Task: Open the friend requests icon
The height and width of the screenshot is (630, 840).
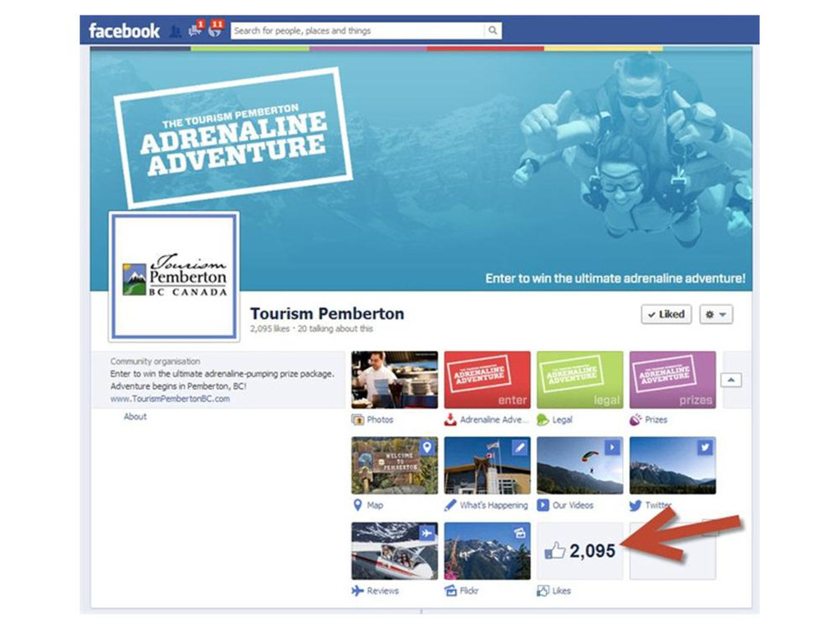Action: (x=176, y=31)
